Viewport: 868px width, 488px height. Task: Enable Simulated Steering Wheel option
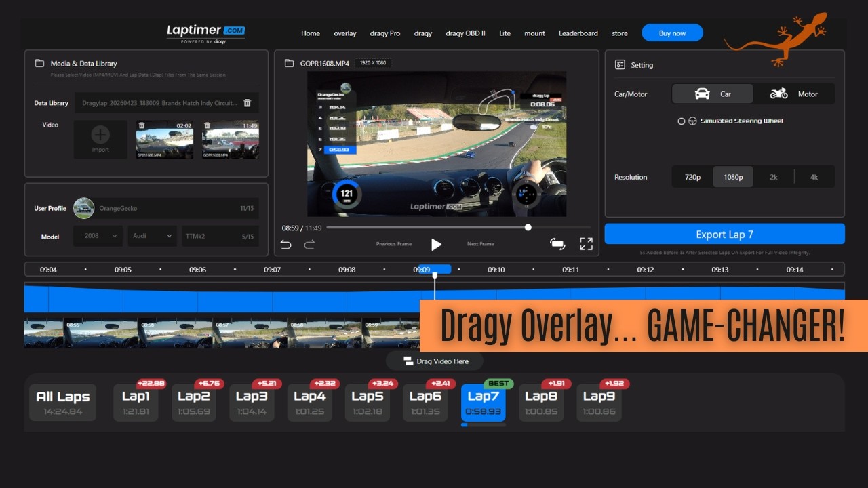pyautogui.click(x=682, y=121)
